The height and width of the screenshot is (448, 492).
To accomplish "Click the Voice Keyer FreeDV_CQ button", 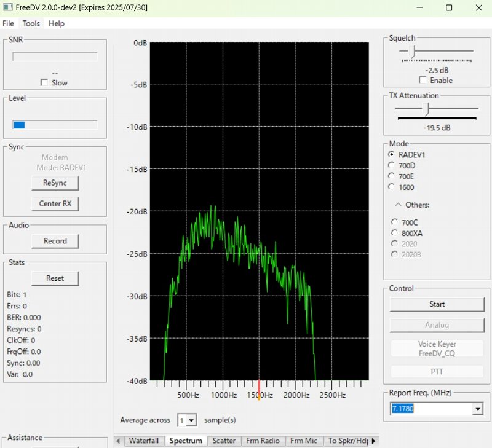I will click(437, 348).
